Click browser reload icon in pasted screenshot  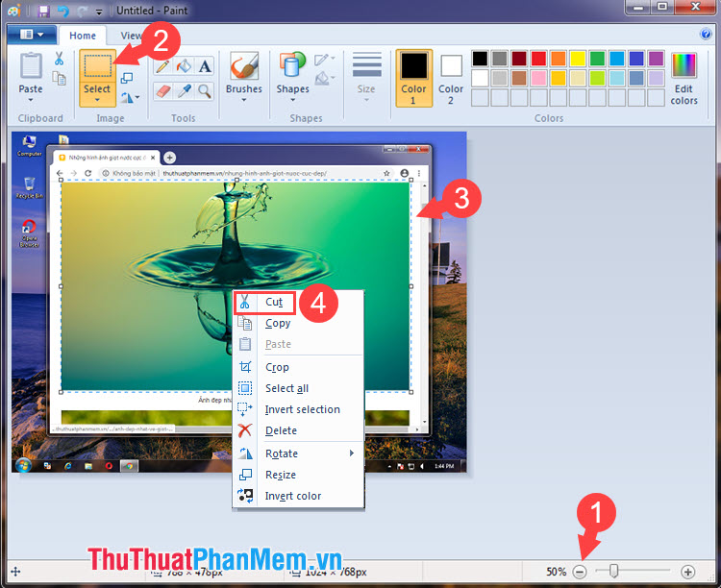point(87,173)
